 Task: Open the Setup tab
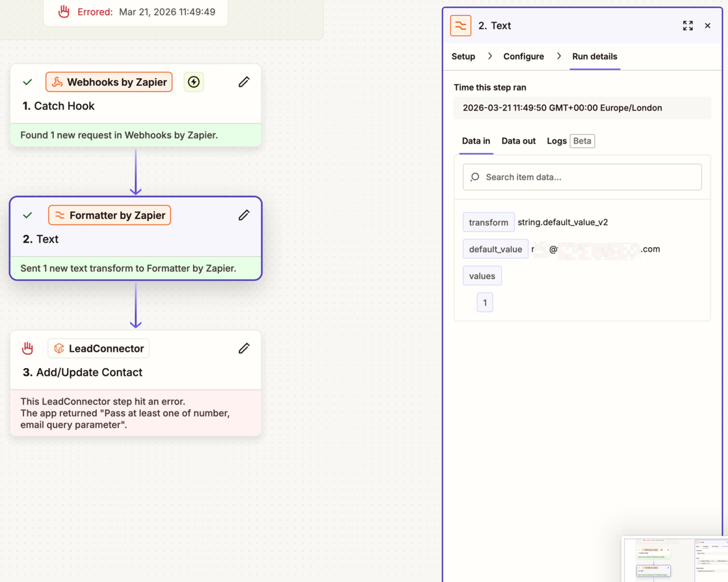[463, 57]
